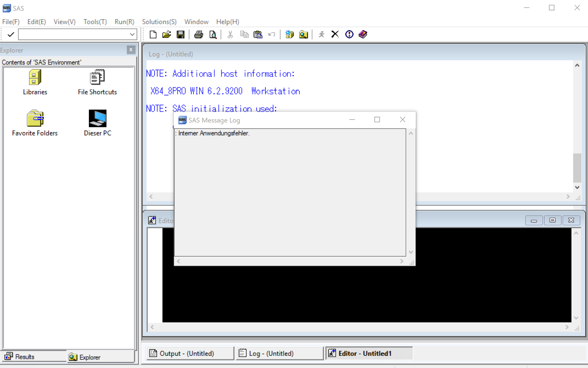Click the Log - (Untitled) title bar
The width and height of the screenshot is (588, 368).
(364, 54)
